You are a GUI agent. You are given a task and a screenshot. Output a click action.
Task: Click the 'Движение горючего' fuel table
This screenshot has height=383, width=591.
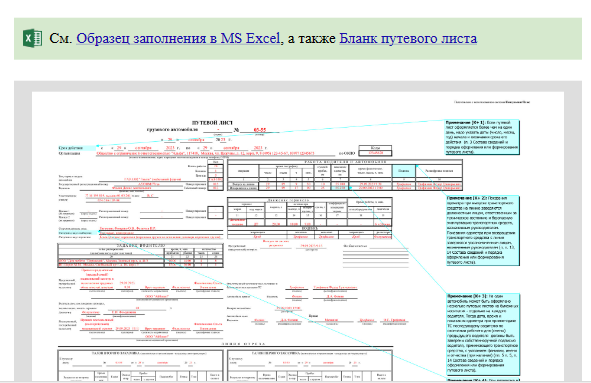pyautogui.click(x=309, y=212)
